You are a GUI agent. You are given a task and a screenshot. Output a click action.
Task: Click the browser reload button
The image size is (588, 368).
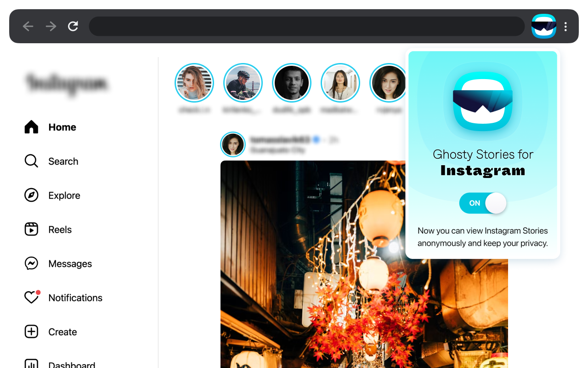coord(73,26)
